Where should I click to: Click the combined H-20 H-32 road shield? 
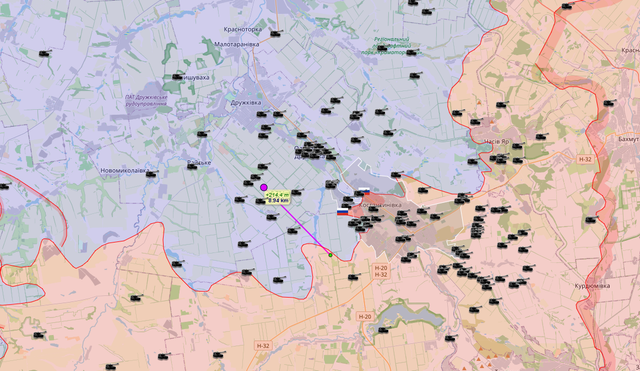(381, 271)
